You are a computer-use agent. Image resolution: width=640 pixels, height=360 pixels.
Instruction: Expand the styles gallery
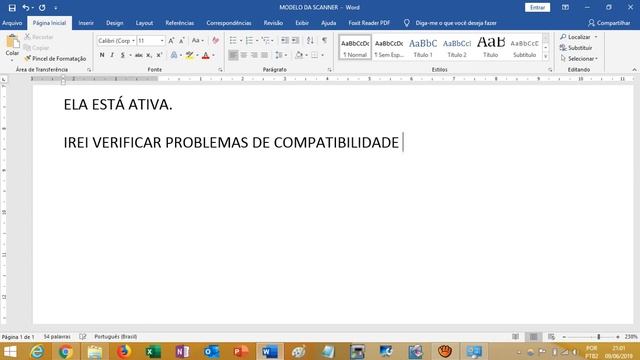coord(546,57)
